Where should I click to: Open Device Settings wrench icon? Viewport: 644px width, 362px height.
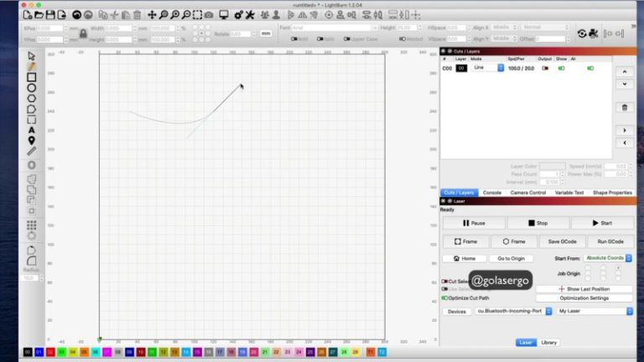pyautogui.click(x=250, y=15)
